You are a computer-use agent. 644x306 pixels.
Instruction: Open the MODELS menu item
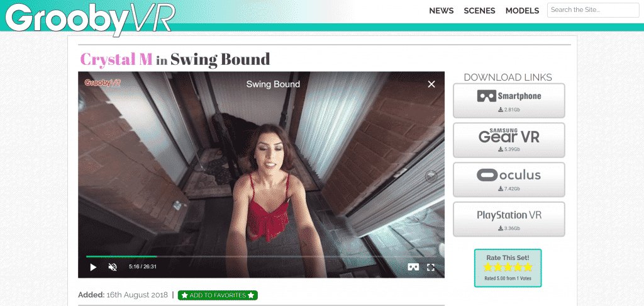coord(522,11)
